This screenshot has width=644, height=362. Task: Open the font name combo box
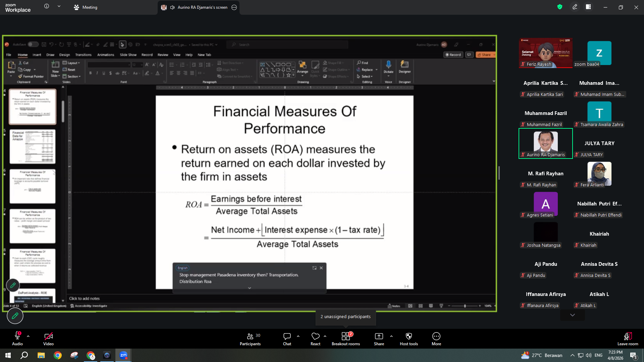(x=109, y=64)
